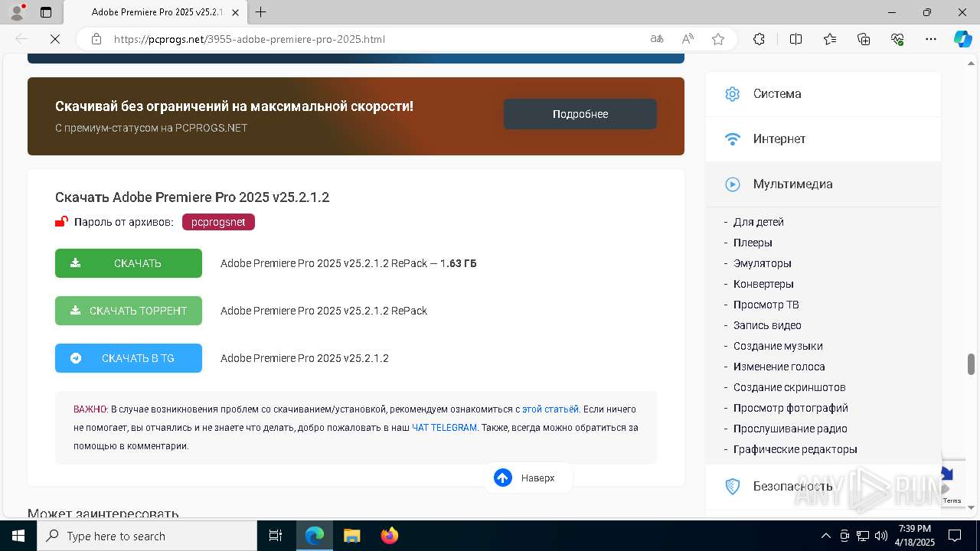The width and height of the screenshot is (980, 551).
Task: Click the Наверх up arrow icon
Action: click(x=503, y=478)
